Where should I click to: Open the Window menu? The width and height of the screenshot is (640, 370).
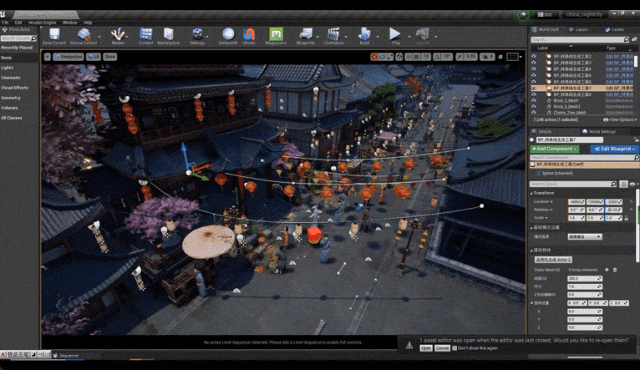click(x=70, y=22)
